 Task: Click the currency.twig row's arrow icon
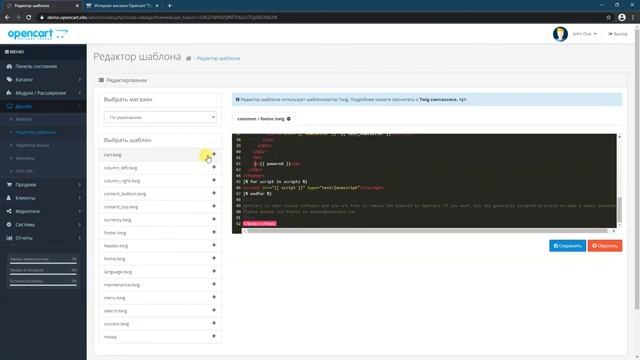coord(214,220)
